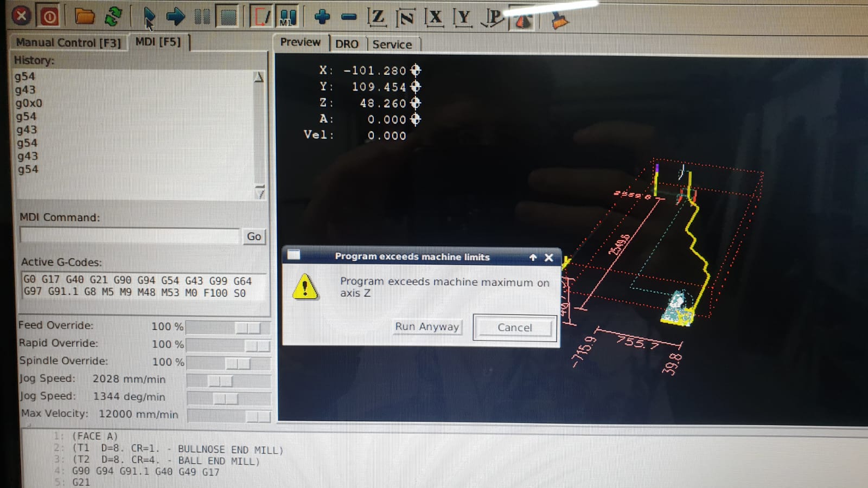This screenshot has height=488, width=868.
Task: Toggle machine power on
Action: click(49, 15)
